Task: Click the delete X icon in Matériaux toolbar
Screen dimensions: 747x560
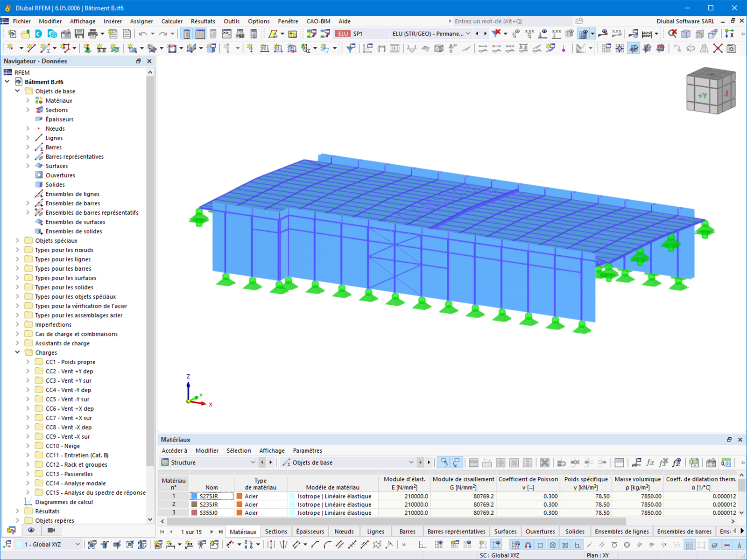Action: tap(544, 462)
